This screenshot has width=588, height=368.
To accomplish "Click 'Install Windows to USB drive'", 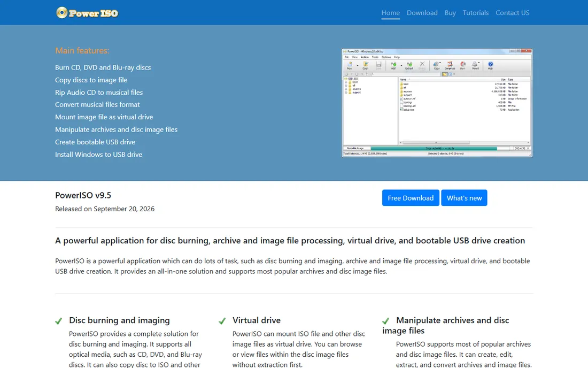I will [99, 155].
